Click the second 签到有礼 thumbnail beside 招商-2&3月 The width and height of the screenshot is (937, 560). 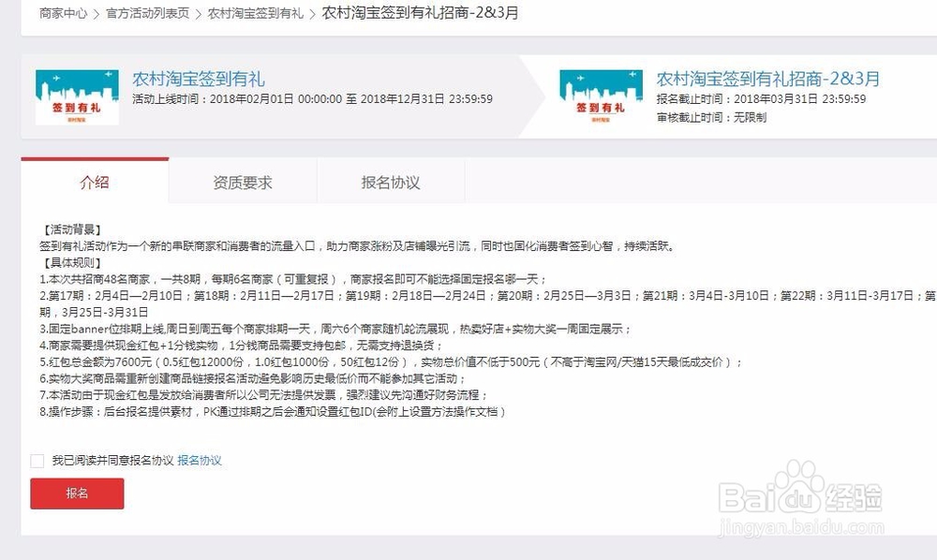pyautogui.click(x=602, y=96)
